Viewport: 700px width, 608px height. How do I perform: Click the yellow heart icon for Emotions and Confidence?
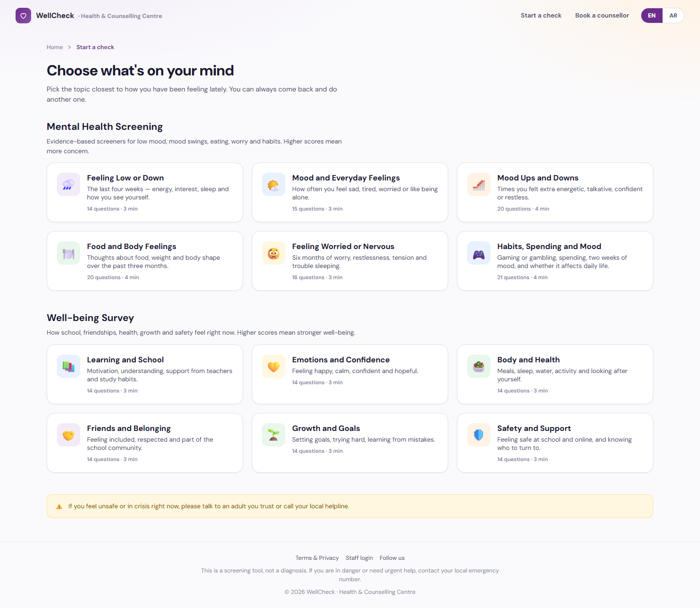(x=274, y=366)
